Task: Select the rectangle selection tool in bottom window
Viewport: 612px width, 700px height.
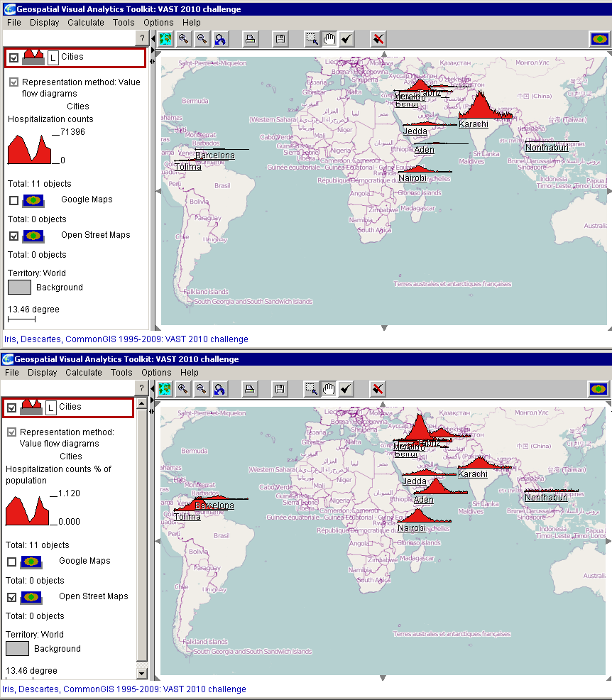Action: click(312, 389)
